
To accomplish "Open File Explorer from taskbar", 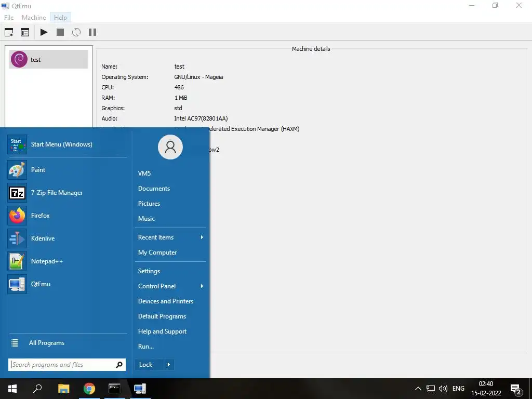I will 63,389.
